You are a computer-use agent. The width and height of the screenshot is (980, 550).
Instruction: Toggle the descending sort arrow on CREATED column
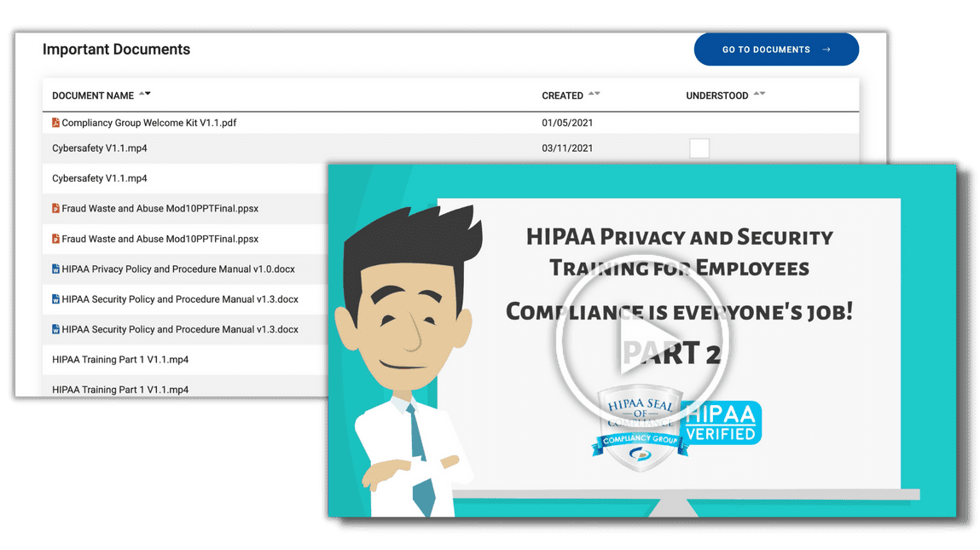tap(599, 95)
